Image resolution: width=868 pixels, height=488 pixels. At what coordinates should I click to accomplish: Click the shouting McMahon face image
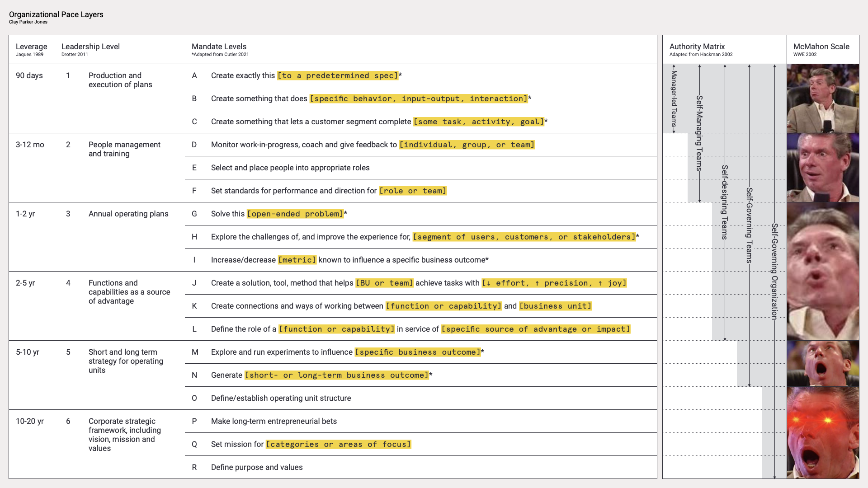(823, 363)
